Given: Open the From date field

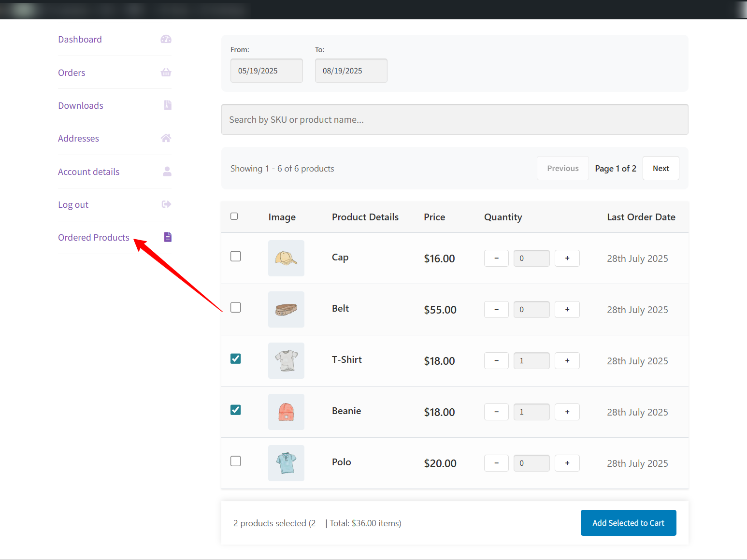Looking at the screenshot, I should [x=266, y=71].
